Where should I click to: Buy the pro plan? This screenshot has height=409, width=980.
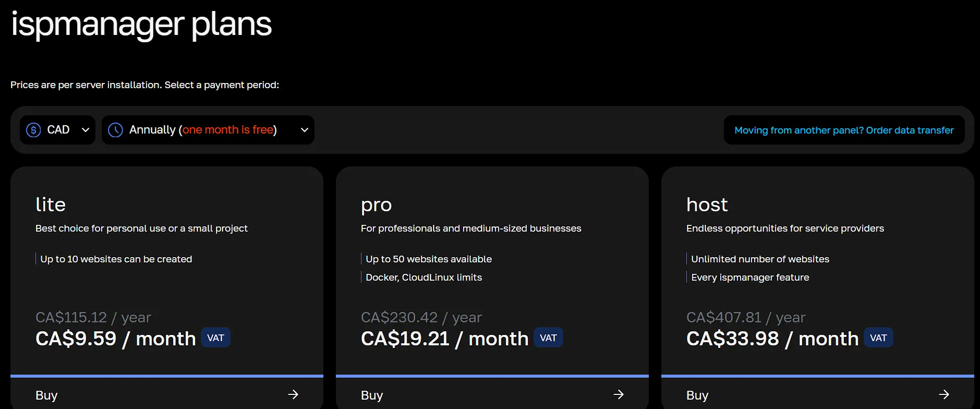point(492,395)
